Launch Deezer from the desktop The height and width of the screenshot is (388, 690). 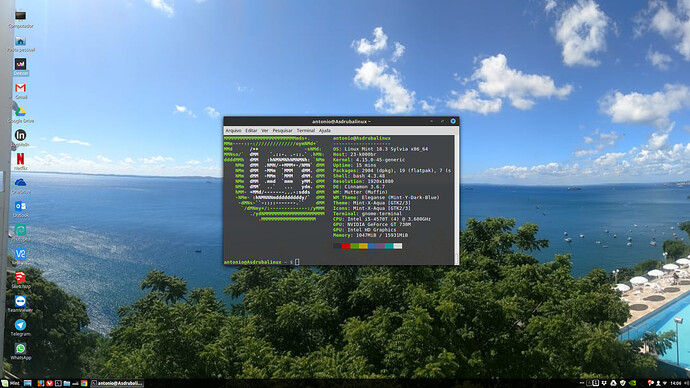[20, 67]
